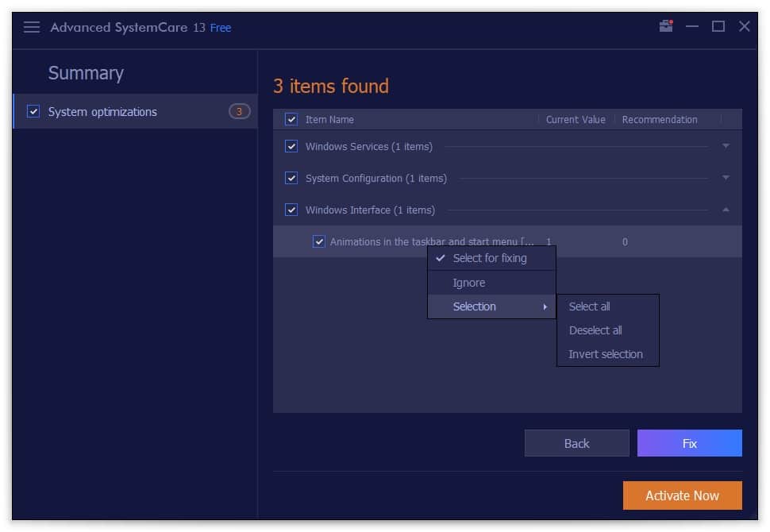The image size is (770, 532).
Task: Expand the Windows Services group arrow
Action: click(x=726, y=146)
